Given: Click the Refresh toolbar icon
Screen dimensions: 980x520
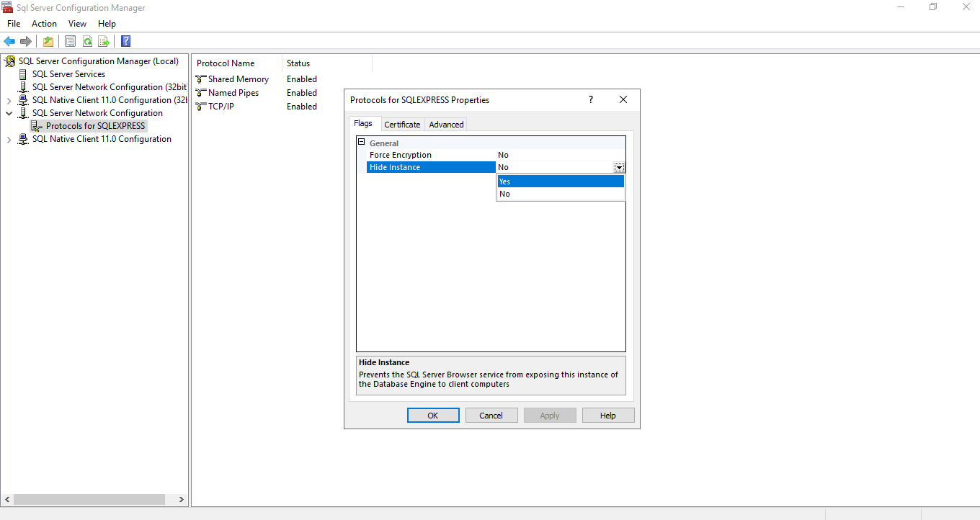Looking at the screenshot, I should coord(87,41).
